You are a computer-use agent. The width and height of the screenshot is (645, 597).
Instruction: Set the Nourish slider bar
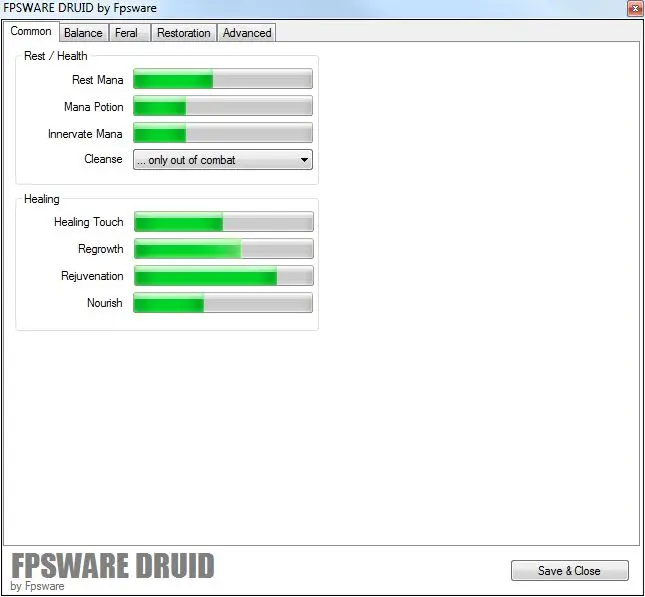(223, 303)
